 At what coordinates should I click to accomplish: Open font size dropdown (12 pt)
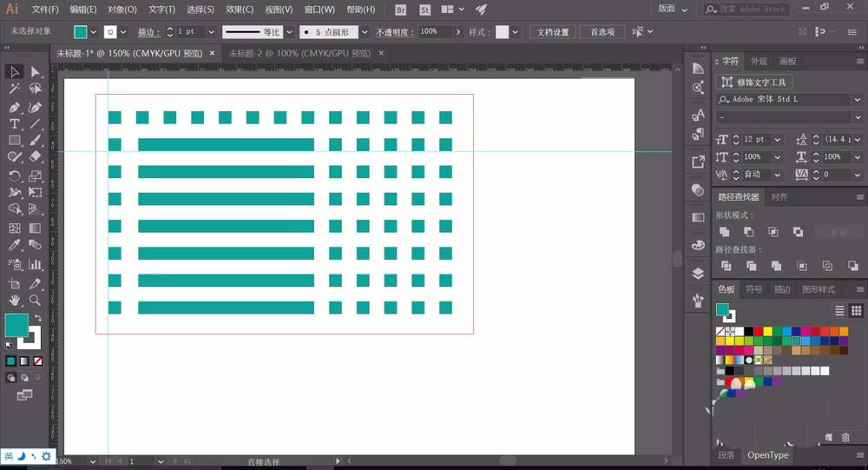click(778, 140)
